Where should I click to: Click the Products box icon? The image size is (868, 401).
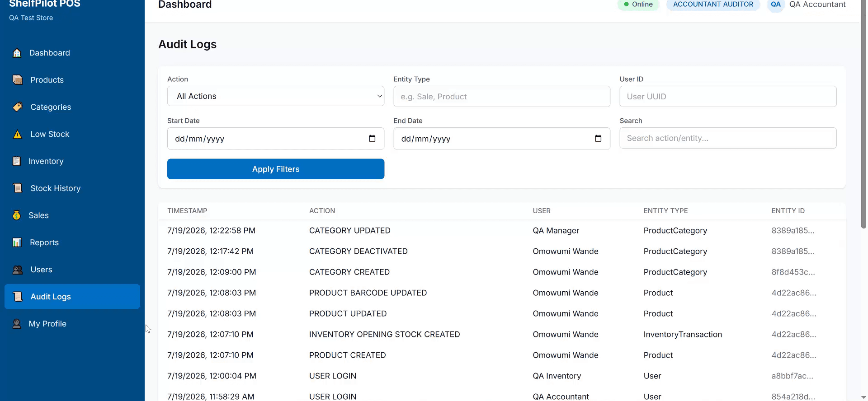[x=18, y=80]
